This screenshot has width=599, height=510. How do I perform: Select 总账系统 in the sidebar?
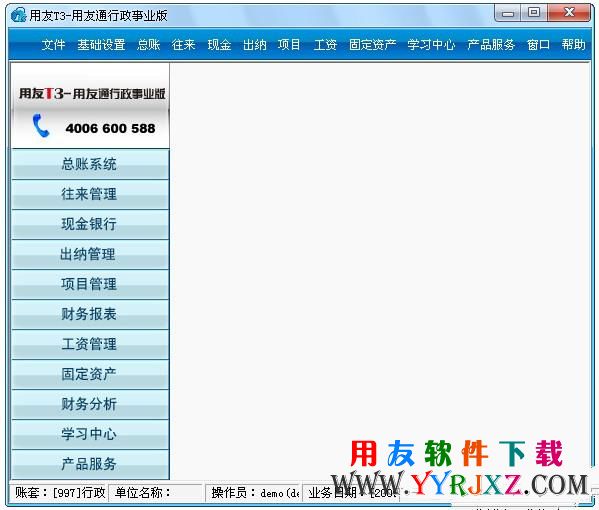click(90, 164)
